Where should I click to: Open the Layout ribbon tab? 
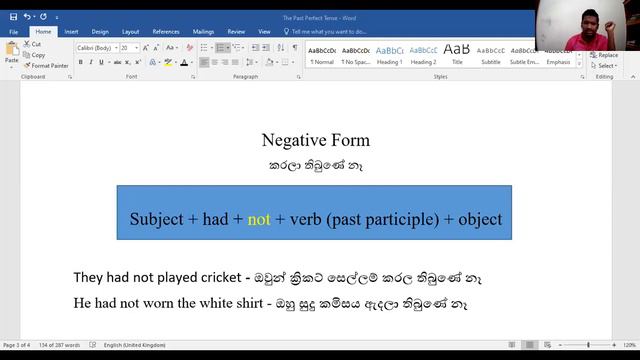pyautogui.click(x=130, y=32)
